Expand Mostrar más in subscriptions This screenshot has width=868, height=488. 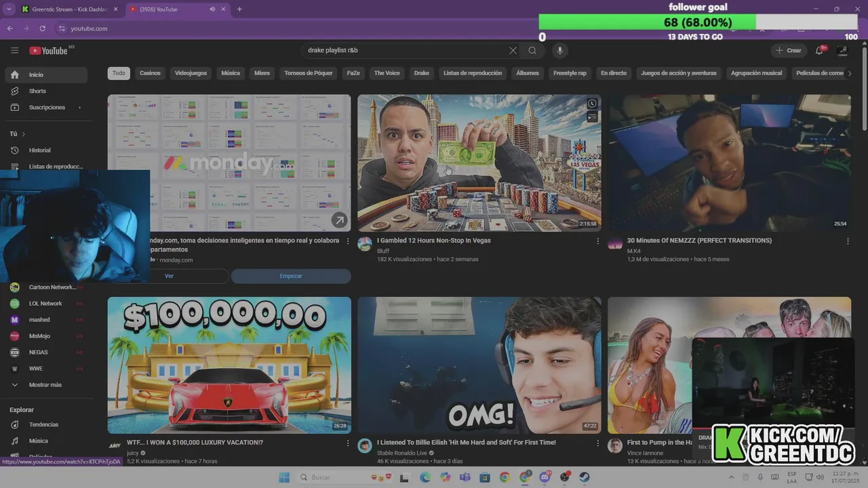[x=46, y=384]
